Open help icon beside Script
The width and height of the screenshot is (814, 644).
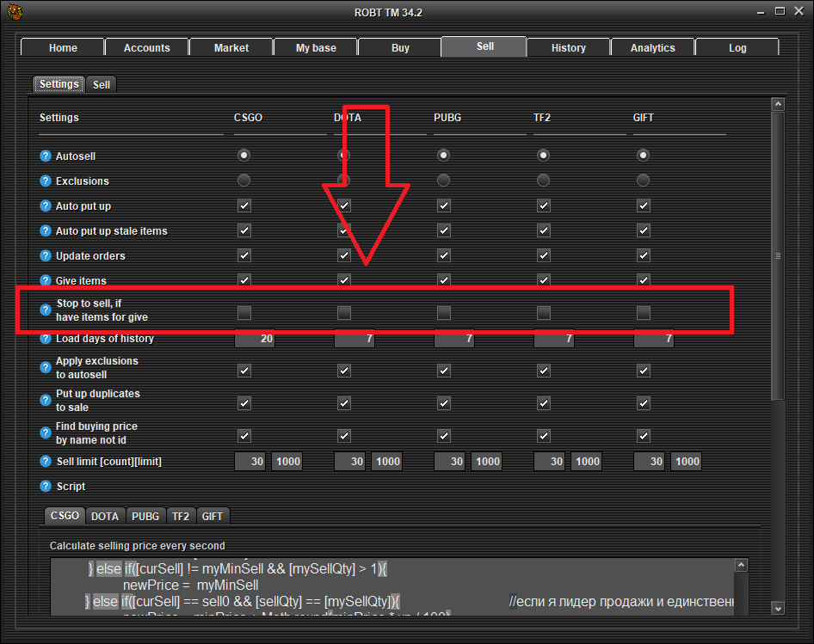[x=46, y=487]
